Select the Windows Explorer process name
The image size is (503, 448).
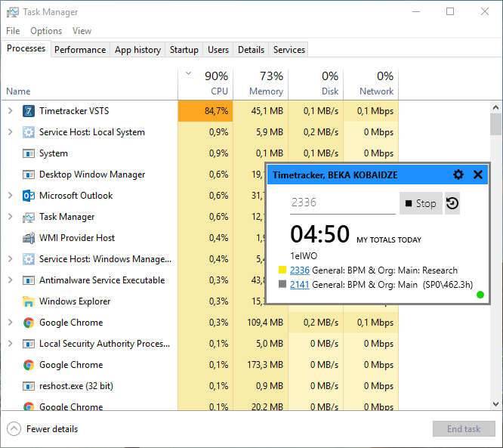pos(75,301)
